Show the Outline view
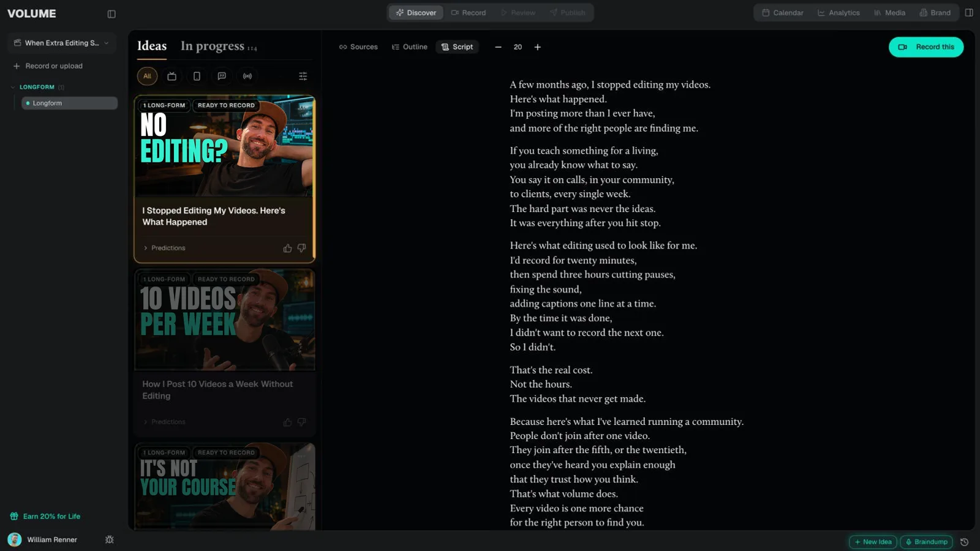This screenshot has height=551, width=980. coord(409,47)
